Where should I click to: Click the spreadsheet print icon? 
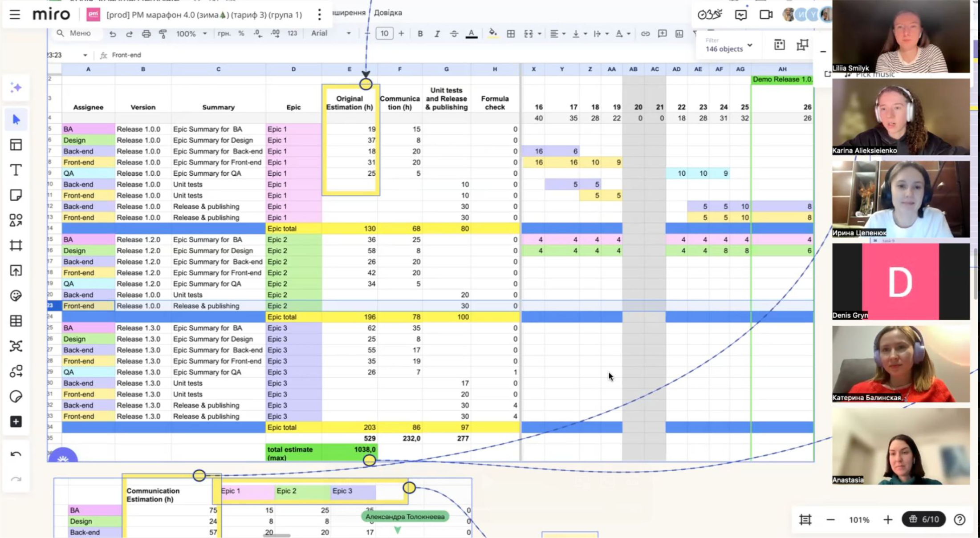pos(146,33)
